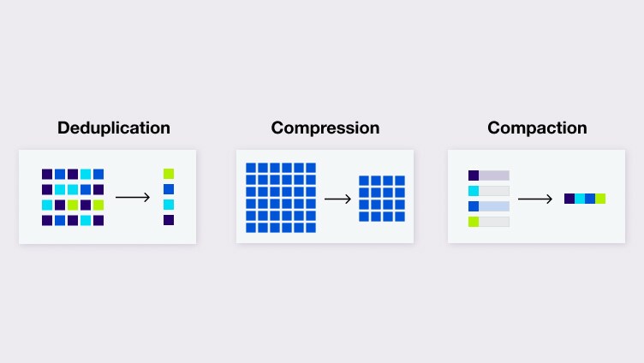Screen dimensions: 644x363
Task: Click the arrow in the Compression panel
Action: click(337, 199)
